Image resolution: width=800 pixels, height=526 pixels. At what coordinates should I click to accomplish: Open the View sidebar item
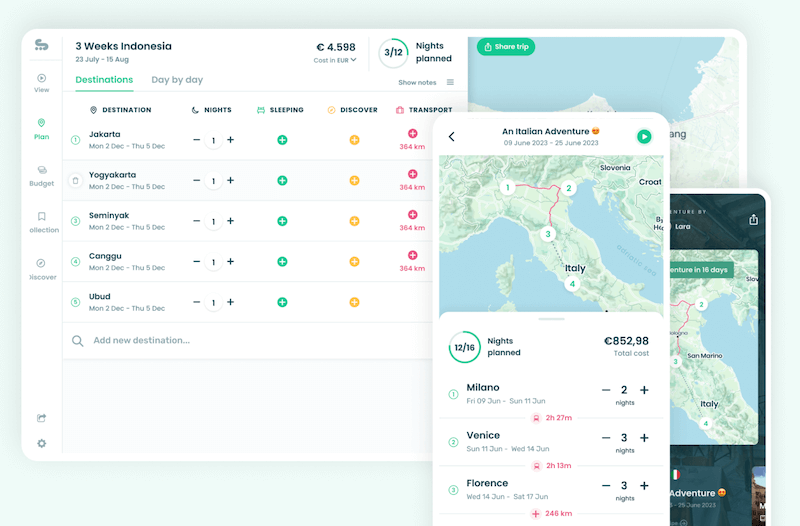(41, 83)
